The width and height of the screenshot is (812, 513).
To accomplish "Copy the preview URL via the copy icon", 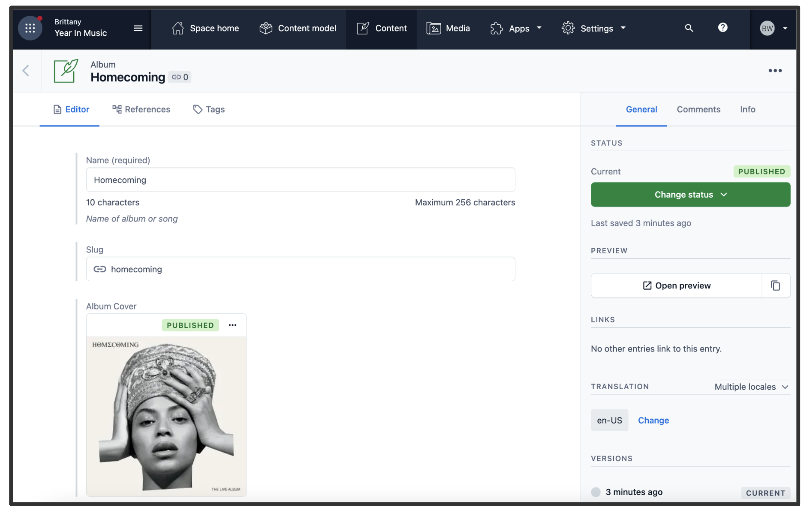I will pyautogui.click(x=775, y=286).
